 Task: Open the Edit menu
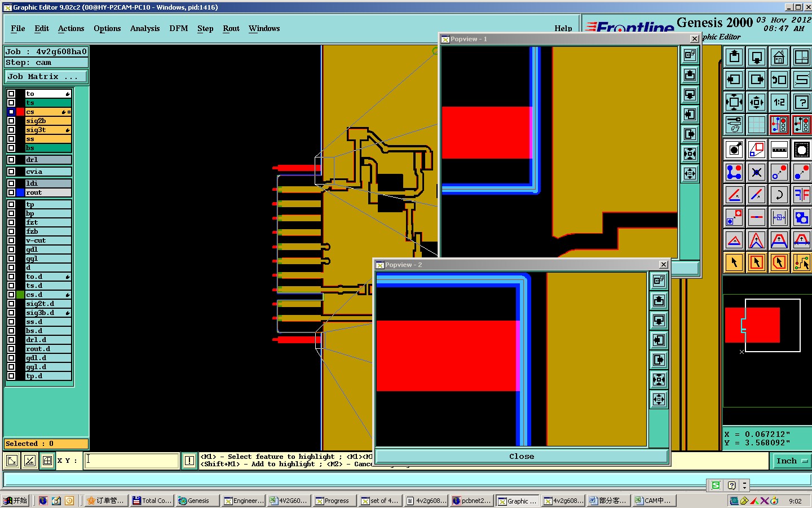(x=42, y=28)
